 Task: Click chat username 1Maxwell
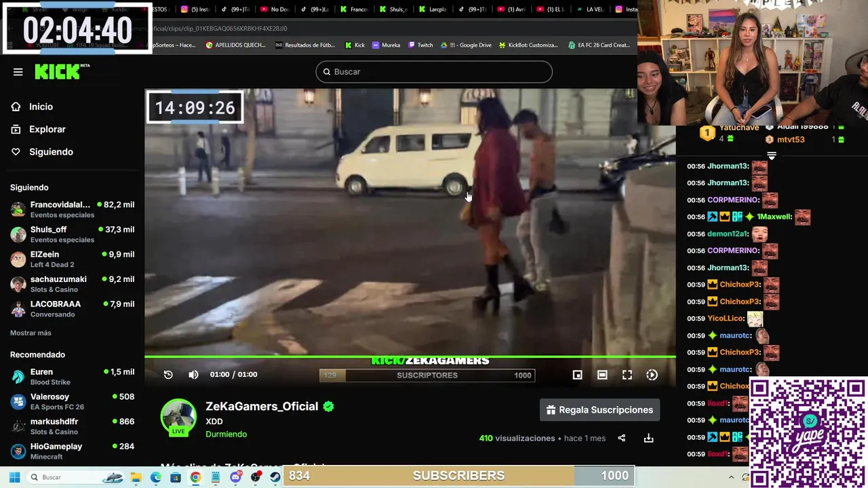coord(774,217)
